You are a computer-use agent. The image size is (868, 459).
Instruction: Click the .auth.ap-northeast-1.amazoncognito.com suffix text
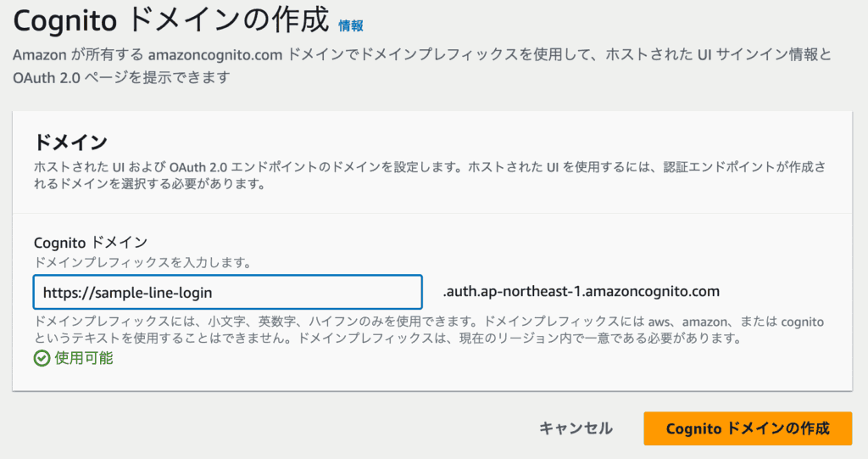pos(581,292)
